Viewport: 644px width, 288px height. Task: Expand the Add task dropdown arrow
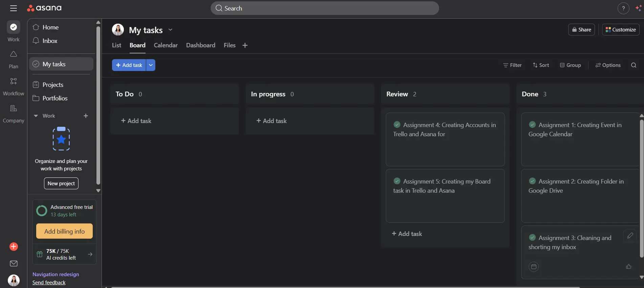pos(151,65)
